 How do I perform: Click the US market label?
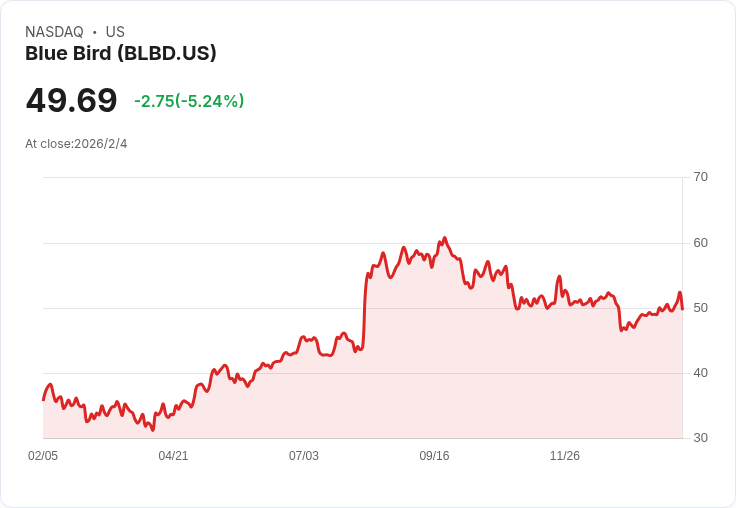click(115, 32)
